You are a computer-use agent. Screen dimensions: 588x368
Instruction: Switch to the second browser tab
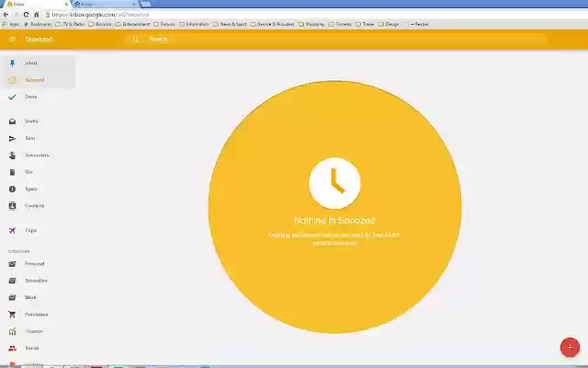coord(105,4)
